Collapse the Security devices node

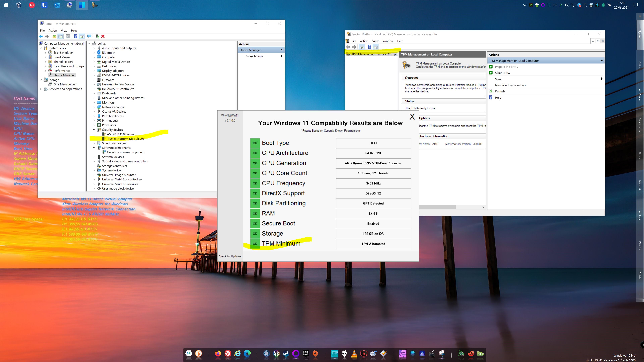(94, 130)
